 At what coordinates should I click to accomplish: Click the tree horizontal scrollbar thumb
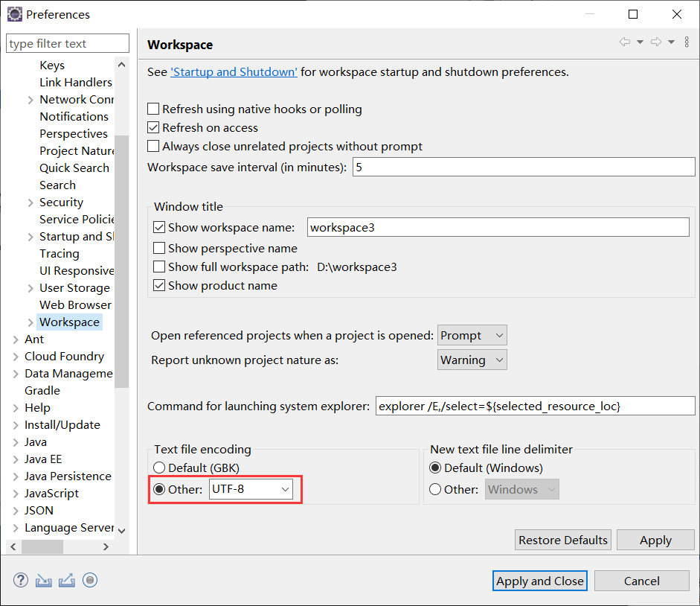point(42,546)
